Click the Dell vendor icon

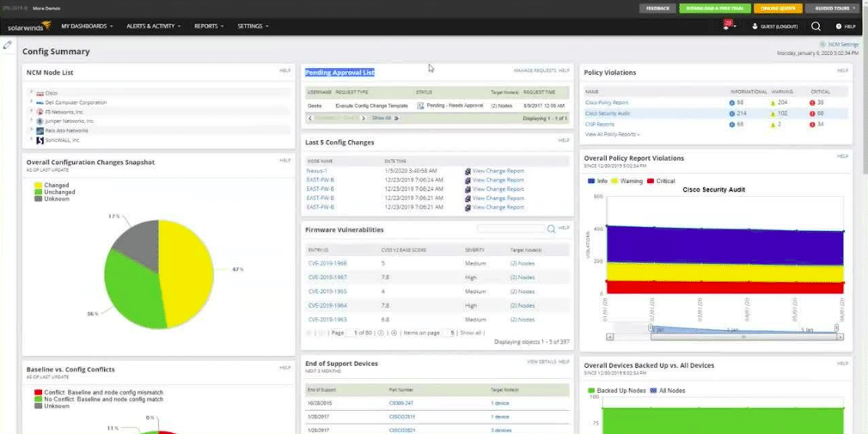[40, 102]
